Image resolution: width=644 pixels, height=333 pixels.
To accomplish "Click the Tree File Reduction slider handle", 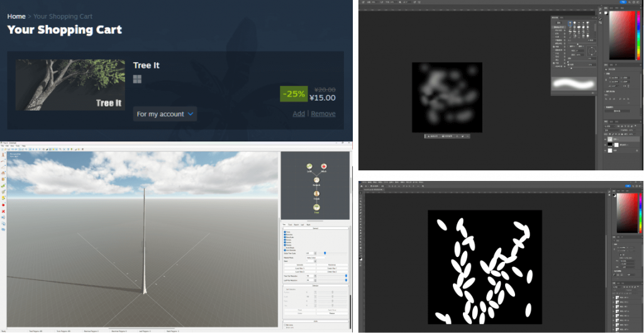I will (347, 276).
